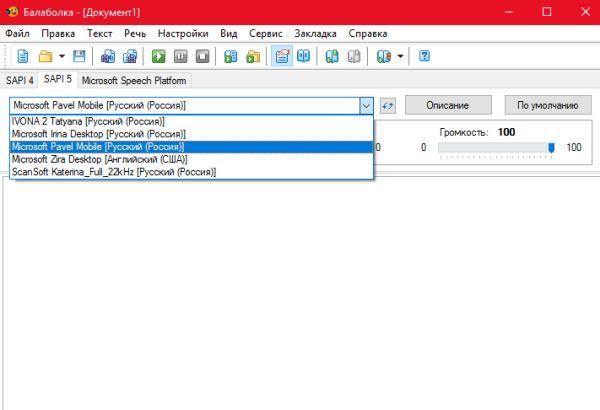Click the Open file folder icon
The image size is (600, 410).
tap(45, 57)
